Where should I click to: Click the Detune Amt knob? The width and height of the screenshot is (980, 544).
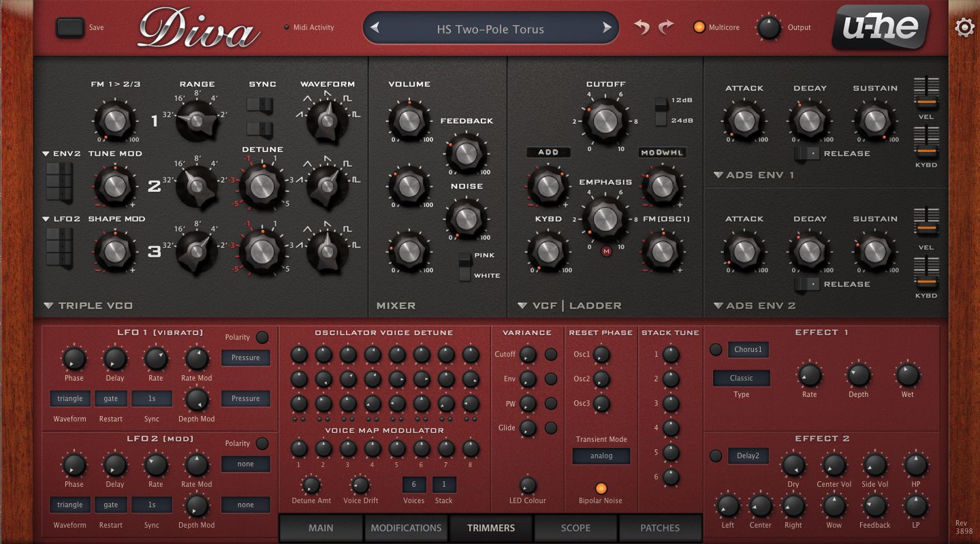pyautogui.click(x=311, y=485)
